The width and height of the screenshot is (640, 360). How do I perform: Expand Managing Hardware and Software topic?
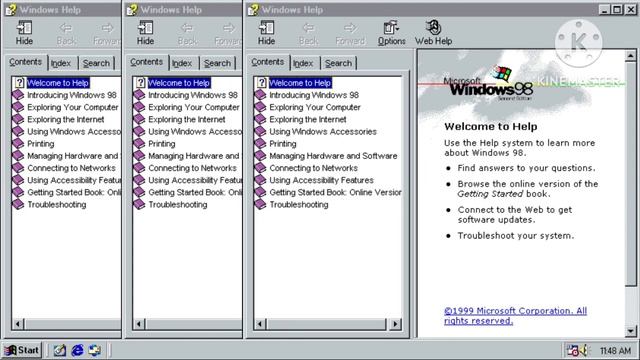click(x=333, y=156)
